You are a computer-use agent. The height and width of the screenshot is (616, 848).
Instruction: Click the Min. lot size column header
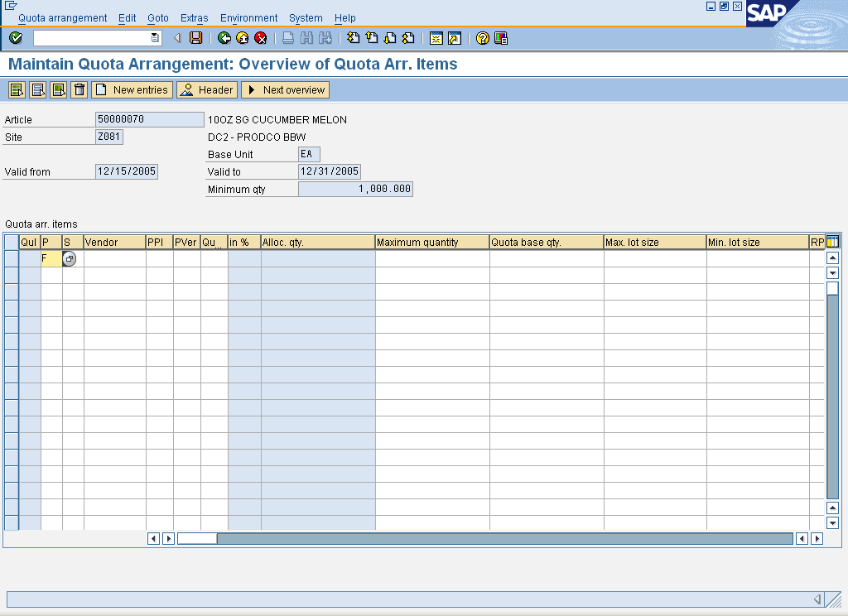(x=758, y=243)
